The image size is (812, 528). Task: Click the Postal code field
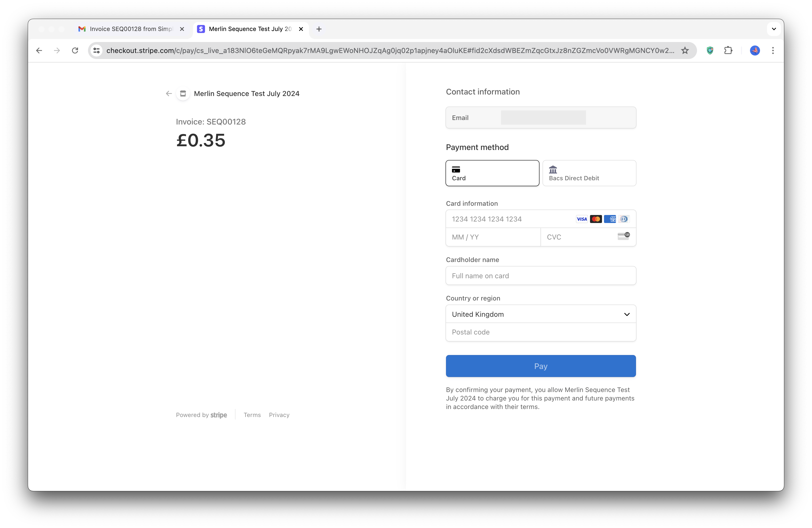click(x=541, y=332)
